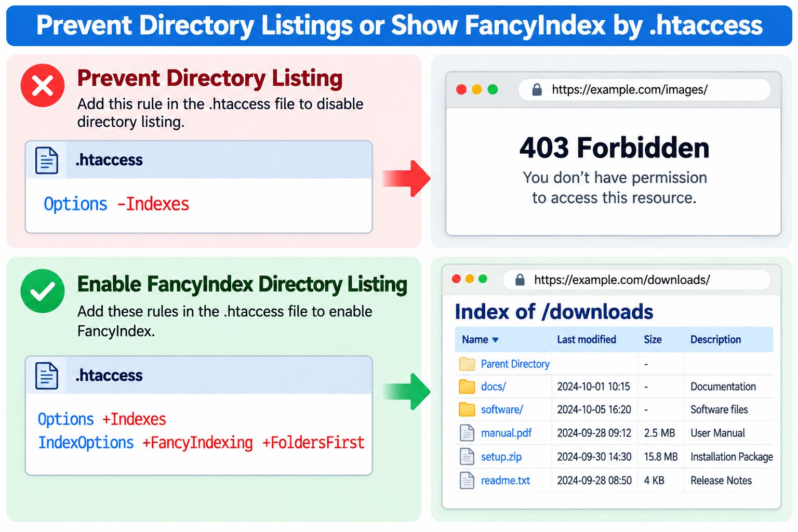Click the '2024-10-05 16:20' date cell
This screenshot has width=798, height=532.
coord(594,409)
